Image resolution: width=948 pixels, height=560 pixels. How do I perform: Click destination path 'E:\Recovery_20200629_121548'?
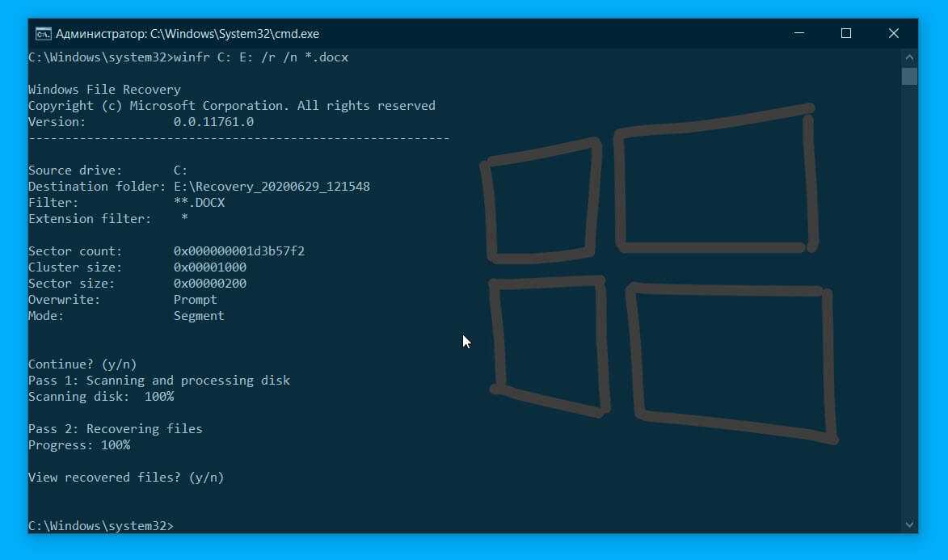pos(272,187)
